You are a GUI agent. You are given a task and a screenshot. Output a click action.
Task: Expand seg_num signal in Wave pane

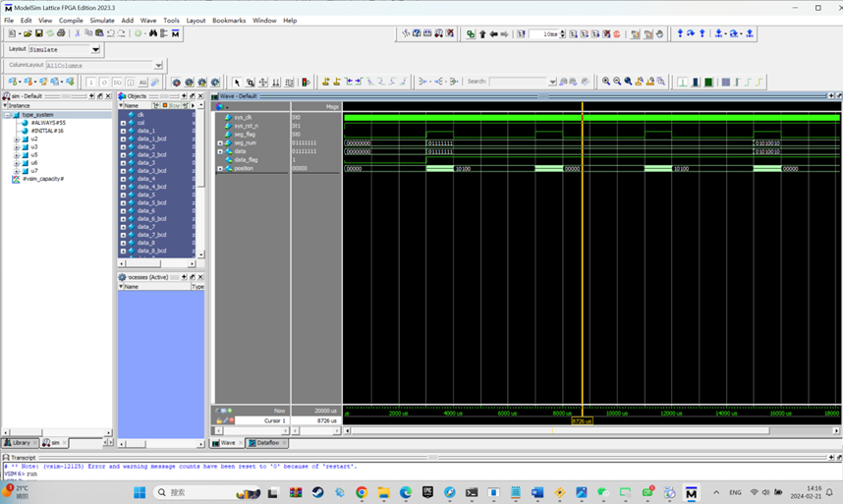tap(220, 142)
